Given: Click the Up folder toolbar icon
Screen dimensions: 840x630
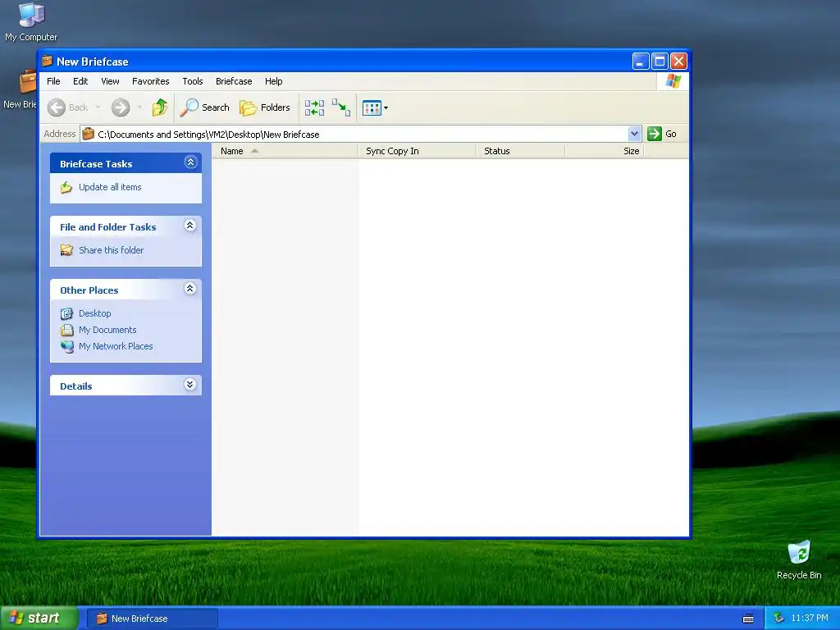Looking at the screenshot, I should 160,107.
